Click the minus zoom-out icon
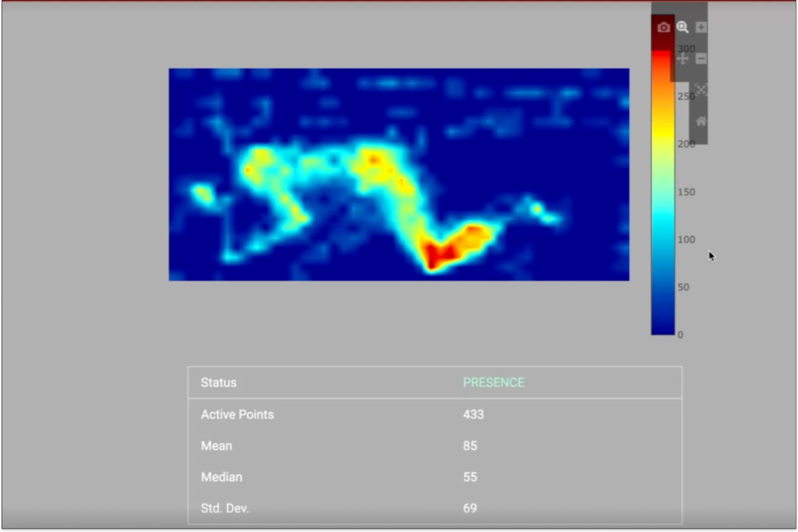Image resolution: width=798 pixels, height=532 pixels. coord(701,59)
